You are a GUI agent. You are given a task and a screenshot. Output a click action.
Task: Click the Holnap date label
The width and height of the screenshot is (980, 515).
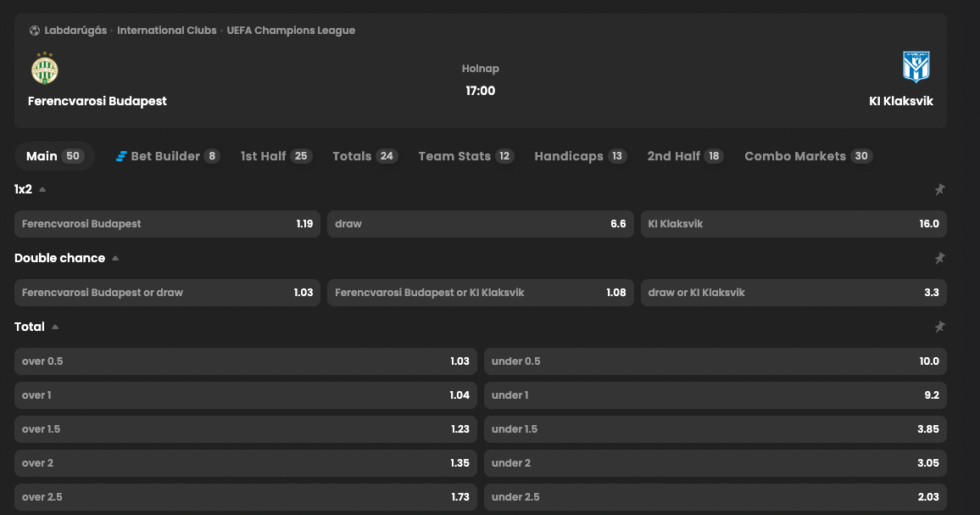(480, 69)
